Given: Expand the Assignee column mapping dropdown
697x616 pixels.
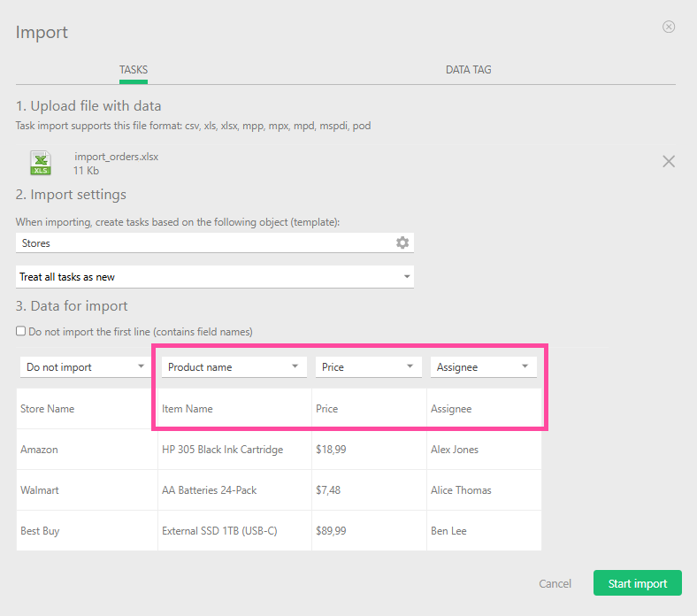Looking at the screenshot, I should [483, 366].
